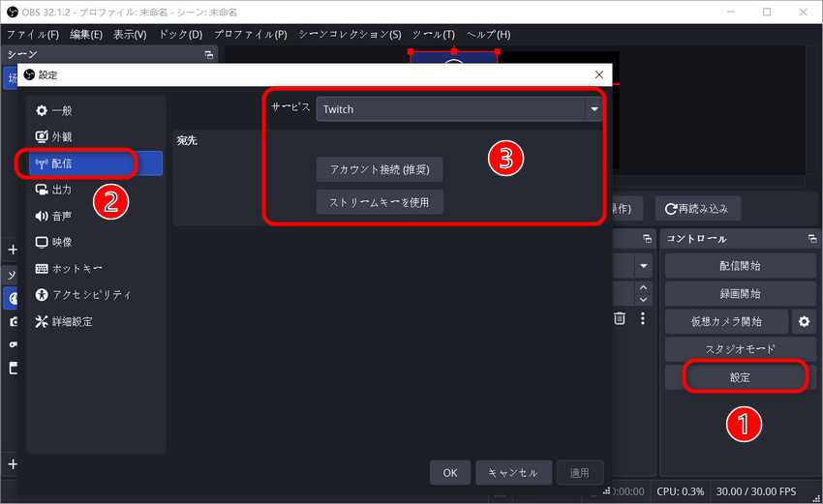The height and width of the screenshot is (504, 823).
Task: Click the ストリームキーを使用 button
Action: [380, 202]
